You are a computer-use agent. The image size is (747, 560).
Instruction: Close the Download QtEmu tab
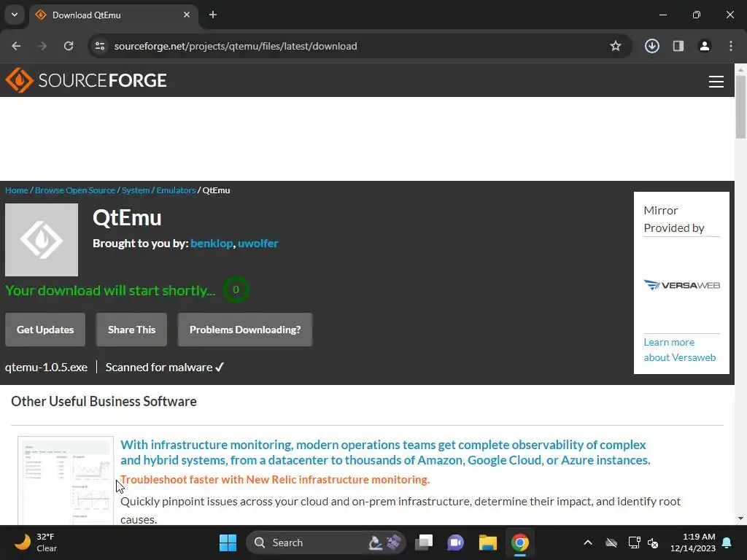pos(187,15)
